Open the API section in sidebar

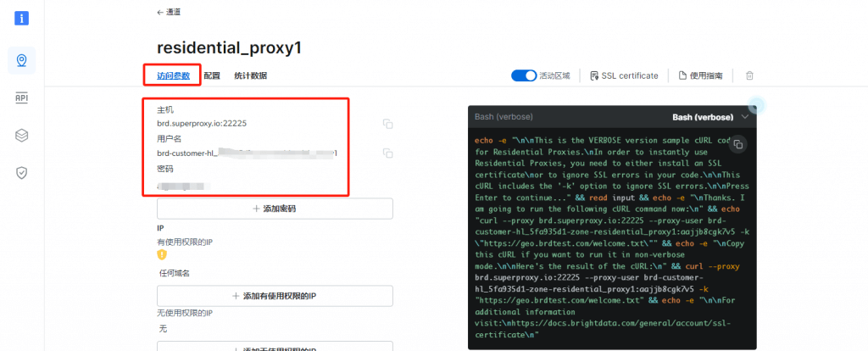coord(21,97)
